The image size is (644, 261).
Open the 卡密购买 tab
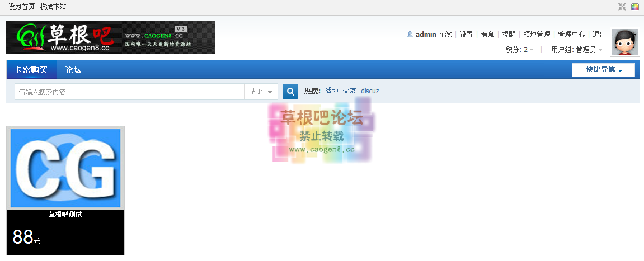pyautogui.click(x=31, y=70)
